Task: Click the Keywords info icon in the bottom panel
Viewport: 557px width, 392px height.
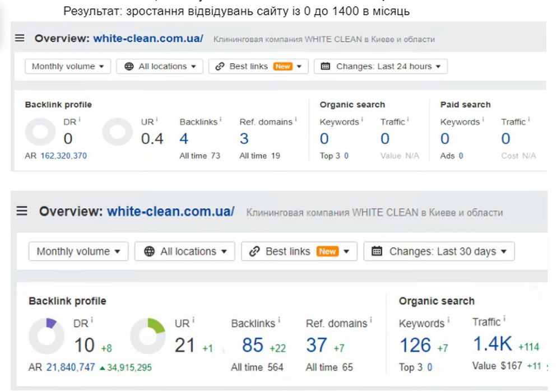Action: click(448, 321)
